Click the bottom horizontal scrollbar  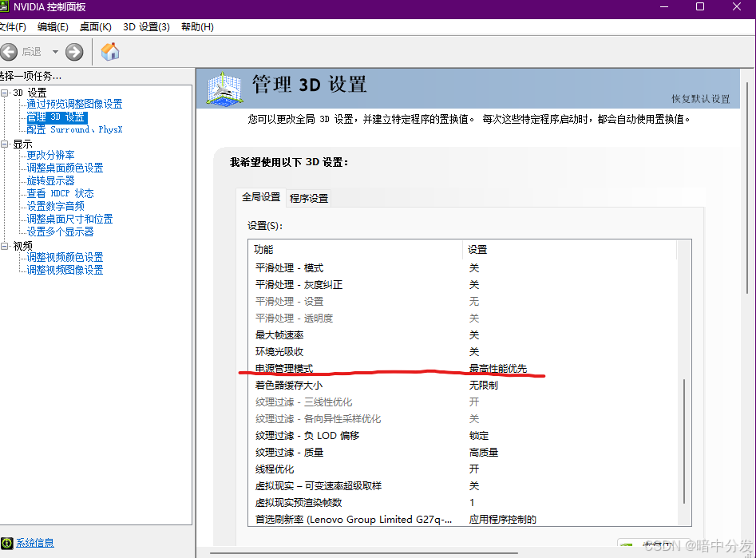pyautogui.click(x=364, y=552)
